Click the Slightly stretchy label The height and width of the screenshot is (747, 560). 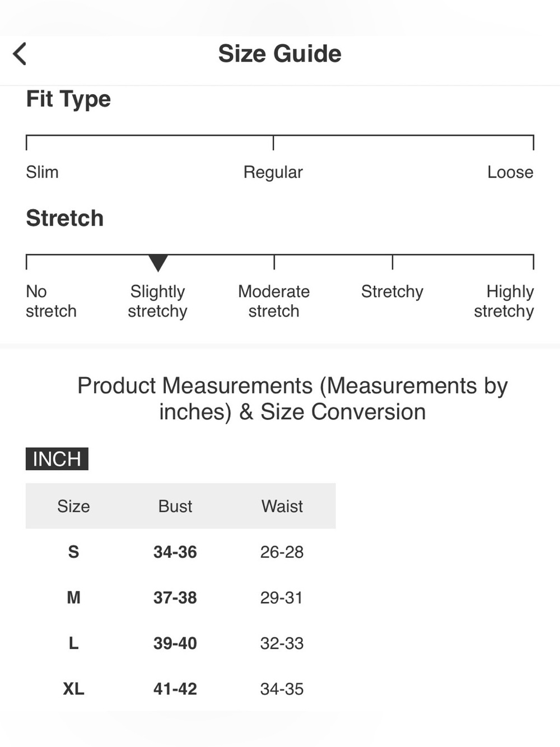pyautogui.click(x=157, y=301)
